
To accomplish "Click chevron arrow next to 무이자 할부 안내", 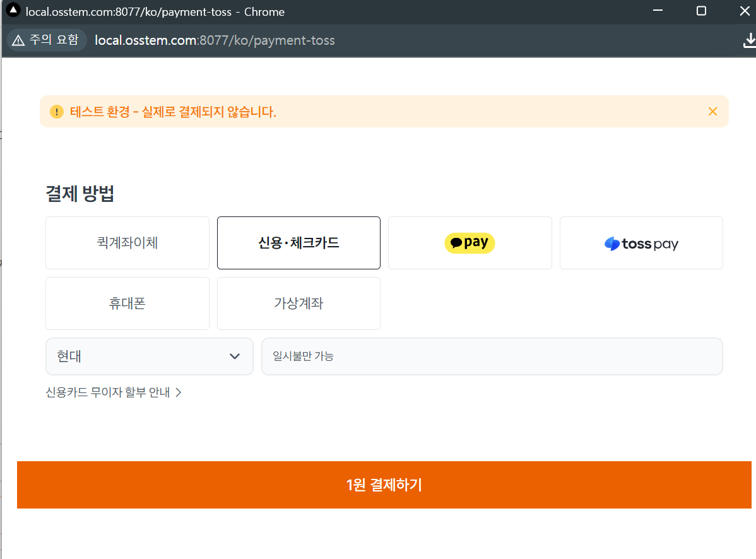I will pos(179,392).
